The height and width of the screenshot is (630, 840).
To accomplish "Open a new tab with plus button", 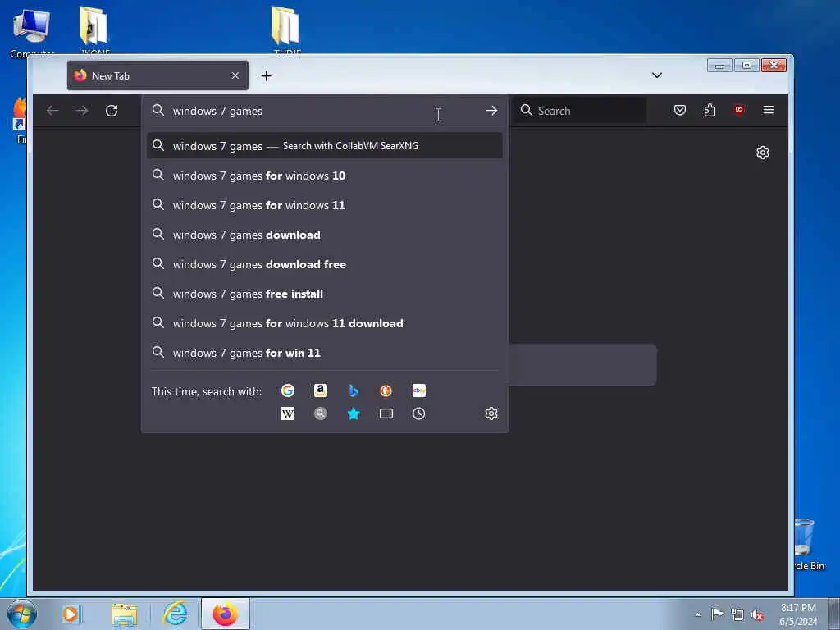I will click(267, 76).
